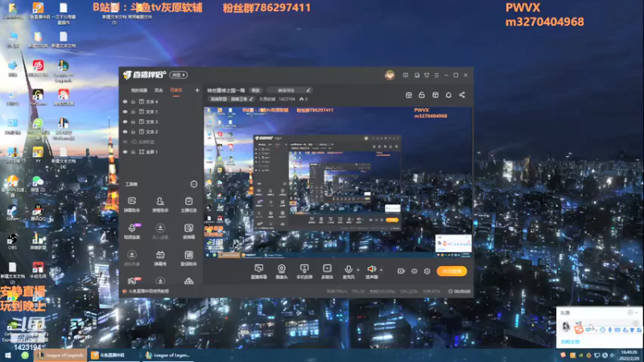The image size is (644, 362).
Task: Add a multimedia source
Action: (327, 271)
